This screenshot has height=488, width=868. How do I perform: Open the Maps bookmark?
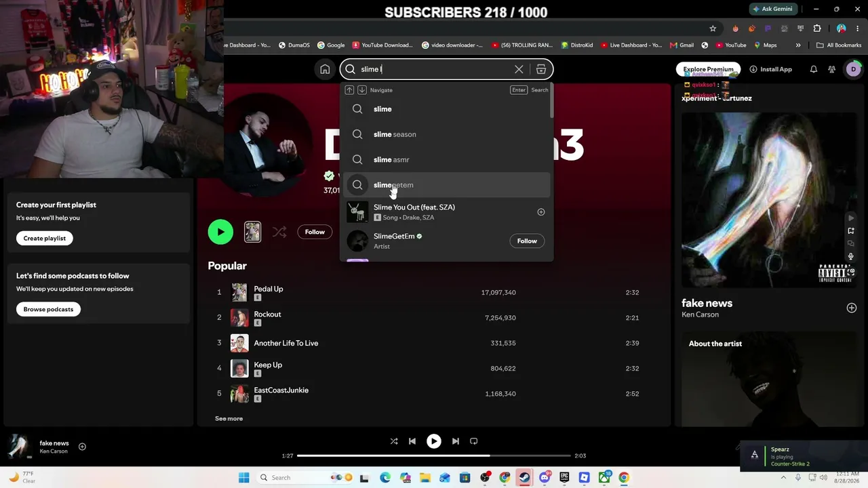765,45
